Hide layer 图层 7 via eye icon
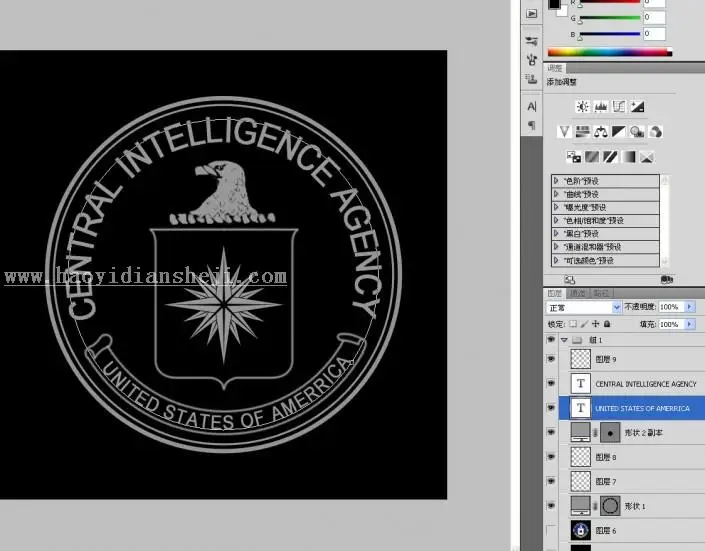Viewport: 705px width, 551px height. click(551, 481)
